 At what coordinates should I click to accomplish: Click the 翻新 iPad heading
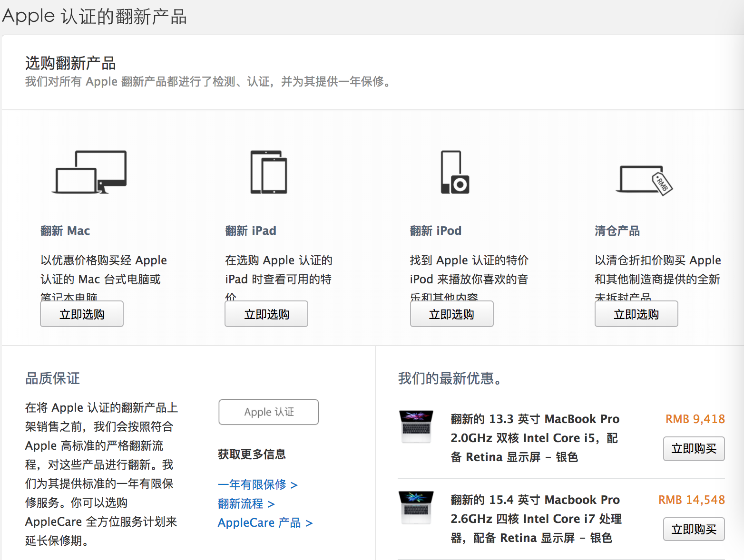pos(251,231)
